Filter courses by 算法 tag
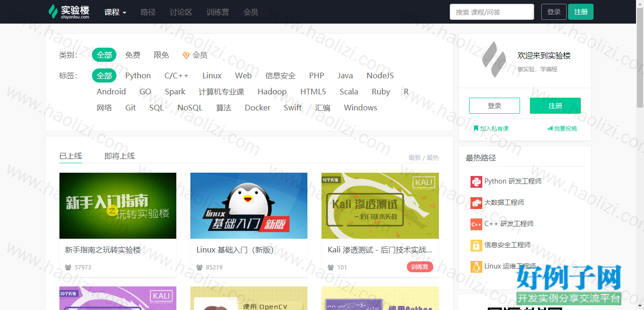 pos(224,108)
